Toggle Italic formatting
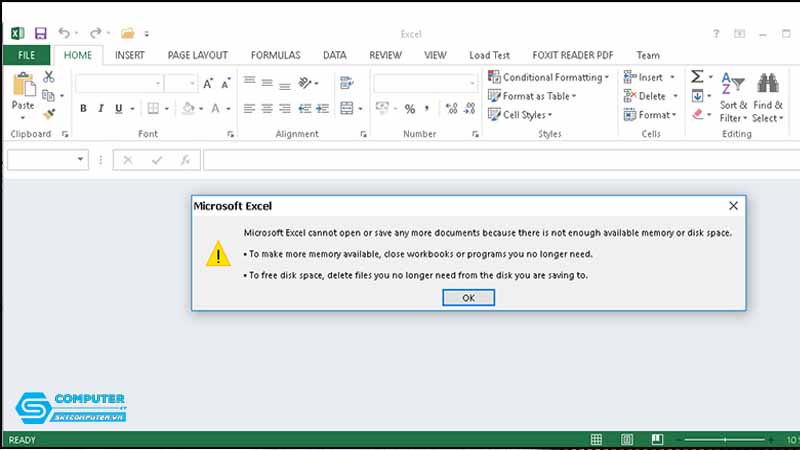The image size is (800, 450). pyautogui.click(x=101, y=109)
